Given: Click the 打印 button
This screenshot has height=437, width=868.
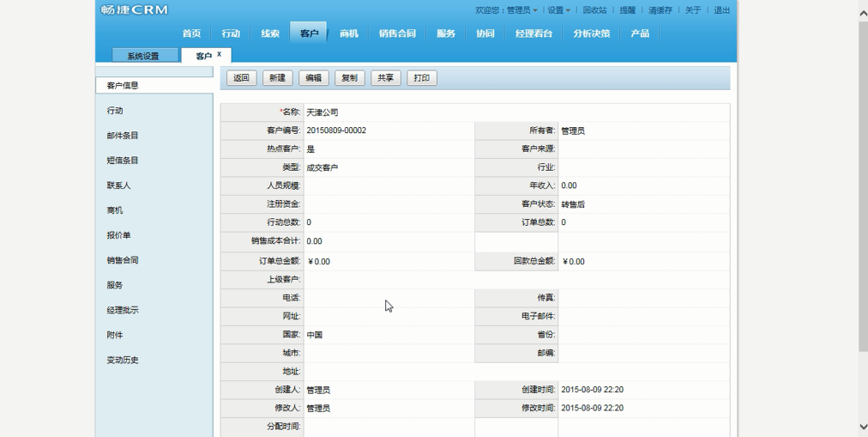Looking at the screenshot, I should [422, 78].
